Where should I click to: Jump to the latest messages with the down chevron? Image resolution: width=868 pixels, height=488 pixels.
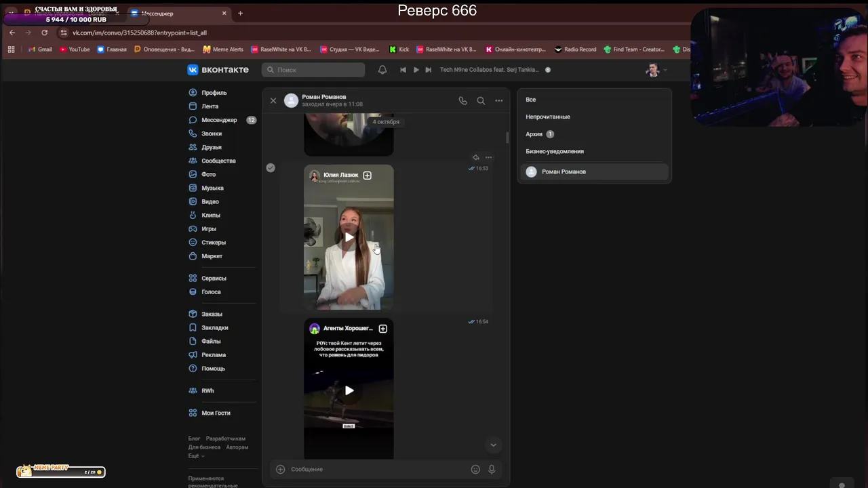(493, 445)
